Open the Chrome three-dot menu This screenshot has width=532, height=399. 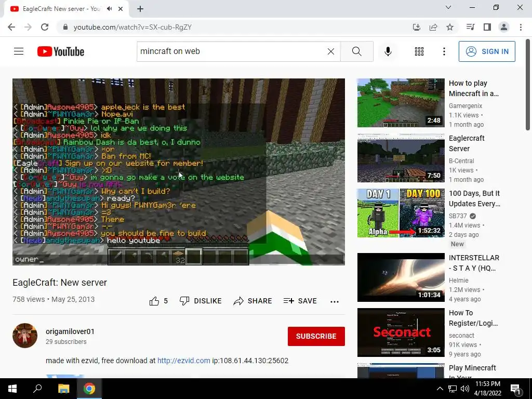tap(521, 27)
